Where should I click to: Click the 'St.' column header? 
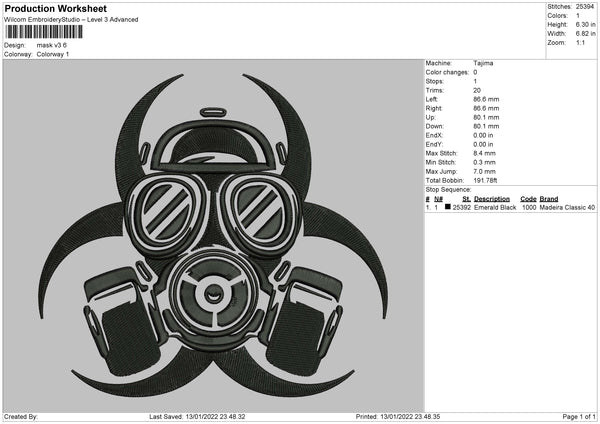pos(466,199)
